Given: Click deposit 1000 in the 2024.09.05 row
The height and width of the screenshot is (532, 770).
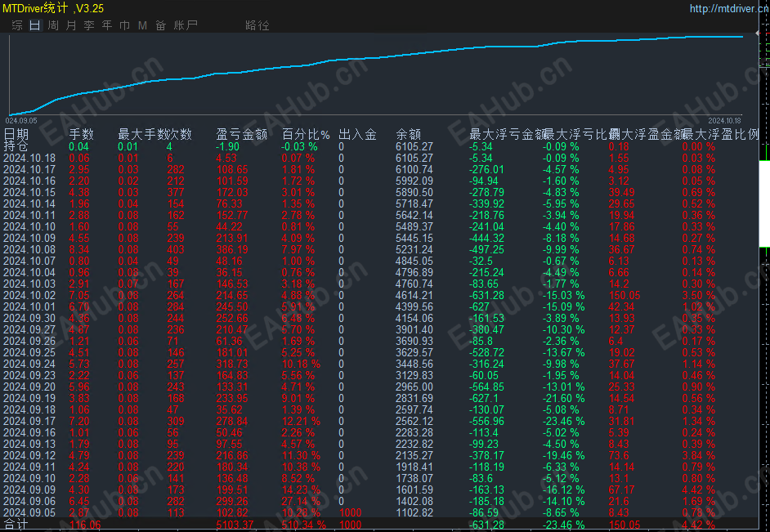Looking at the screenshot, I should (x=351, y=513).
